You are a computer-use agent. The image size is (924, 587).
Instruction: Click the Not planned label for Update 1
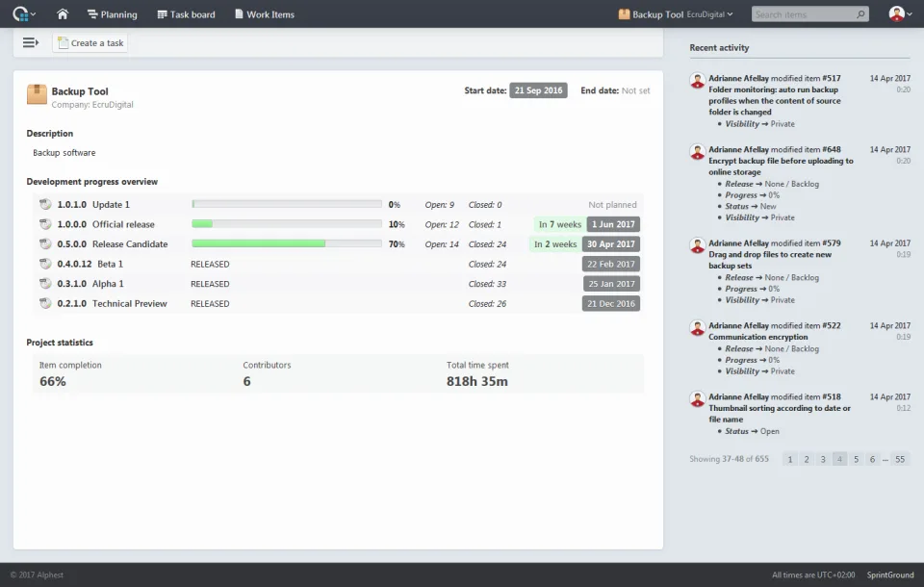pyautogui.click(x=612, y=205)
